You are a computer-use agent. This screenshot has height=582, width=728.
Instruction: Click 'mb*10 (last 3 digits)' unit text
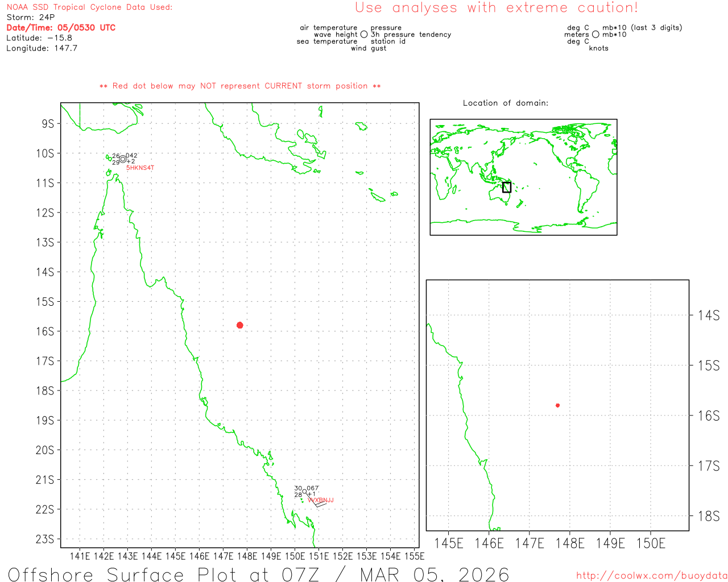pyautogui.click(x=642, y=28)
